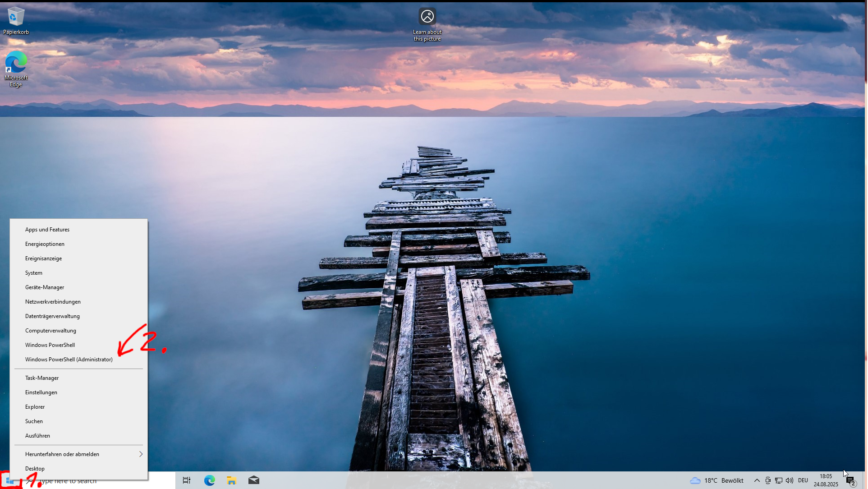
Task: Show hidden tray icons chevron
Action: pos(757,480)
